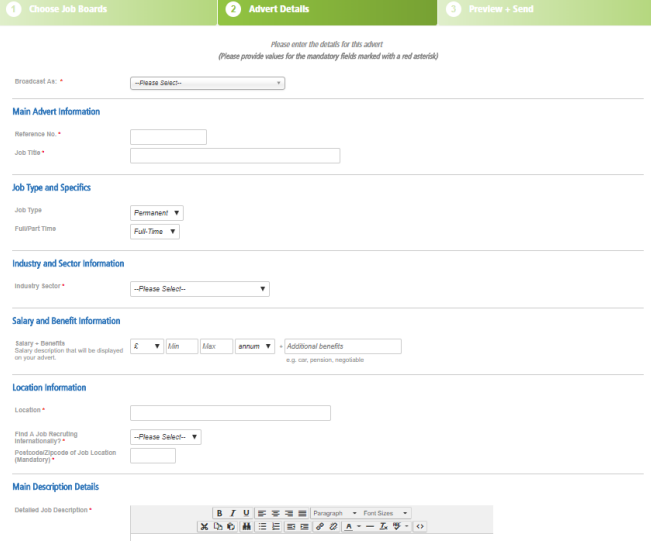651x541 pixels.
Task: Open text color picker arrow
Action: (359, 526)
